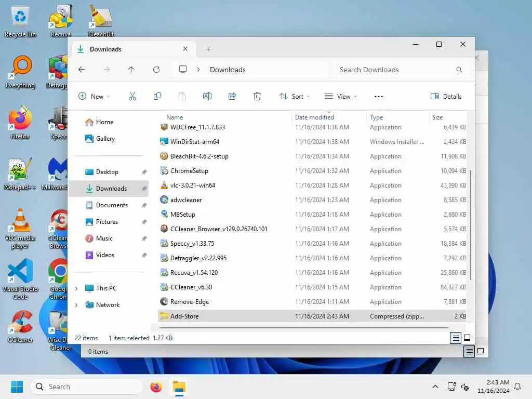Select the vlc-3.0.21-win64 file
Screen dimensions: 532x399
click(x=312, y=185)
